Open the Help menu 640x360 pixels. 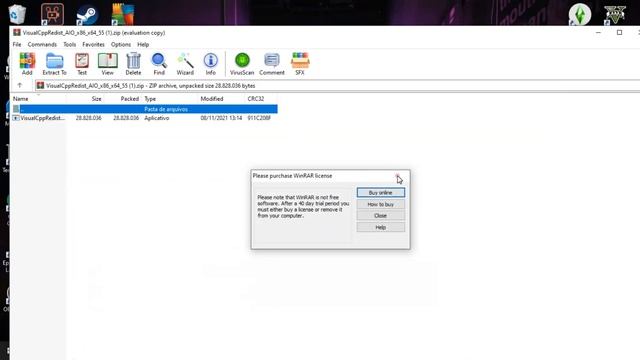[x=143, y=44]
